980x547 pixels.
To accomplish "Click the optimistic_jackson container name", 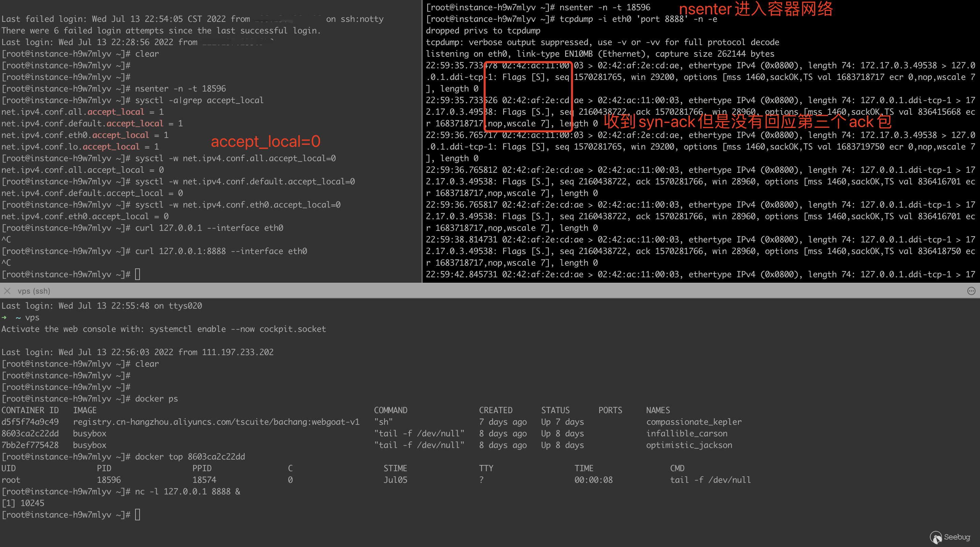I will [689, 445].
